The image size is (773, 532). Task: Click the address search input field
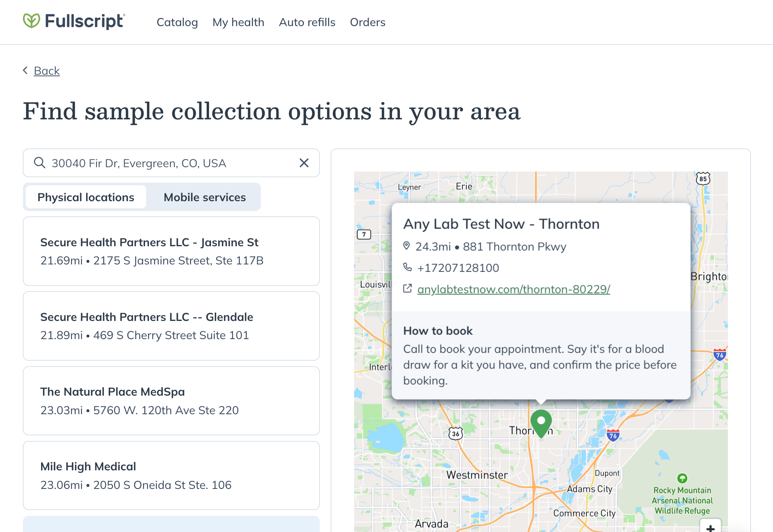tap(171, 163)
